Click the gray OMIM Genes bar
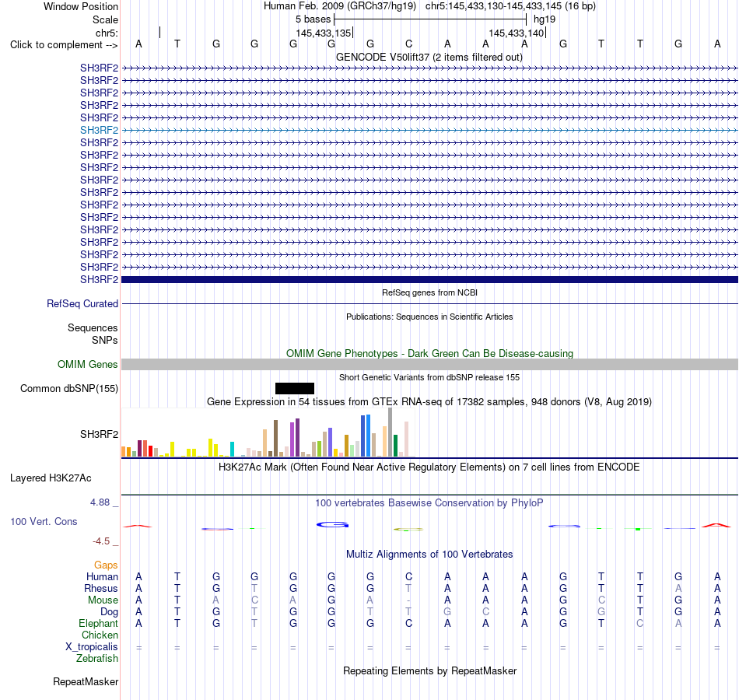Viewport: 739px width, 700px height. pyautogui.click(x=429, y=364)
